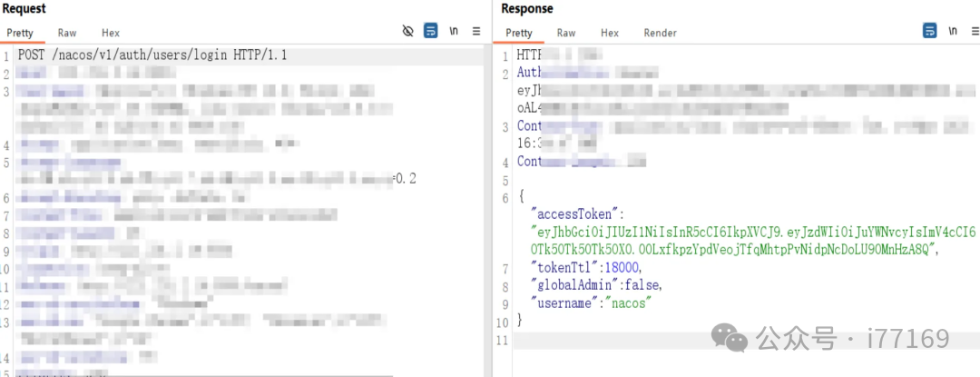Screen dimensions: 980x377
Task: Click the POST /nacos/v1/auth/users/login request line
Action: [152, 55]
